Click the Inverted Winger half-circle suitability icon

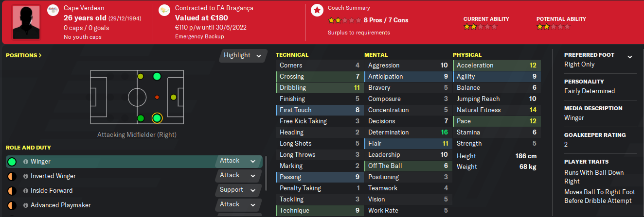pos(12,176)
